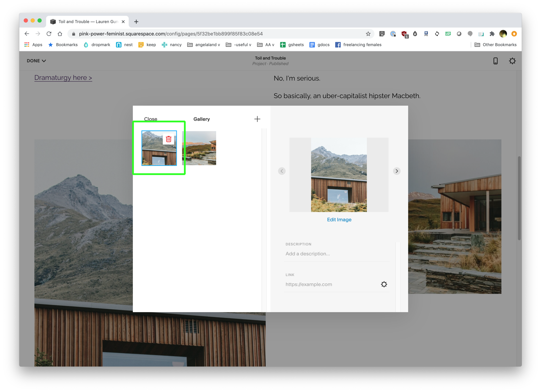Open link settings gear icon

click(x=384, y=284)
